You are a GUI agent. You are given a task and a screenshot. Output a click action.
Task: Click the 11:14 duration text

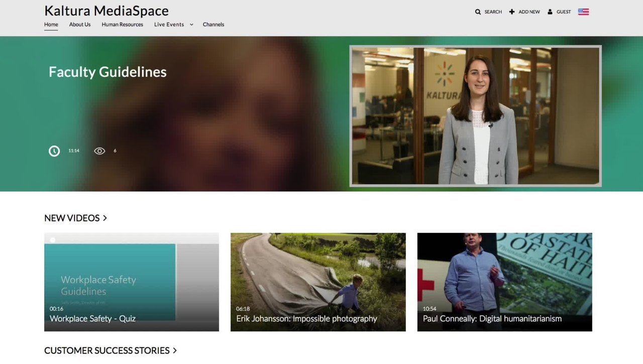click(74, 151)
